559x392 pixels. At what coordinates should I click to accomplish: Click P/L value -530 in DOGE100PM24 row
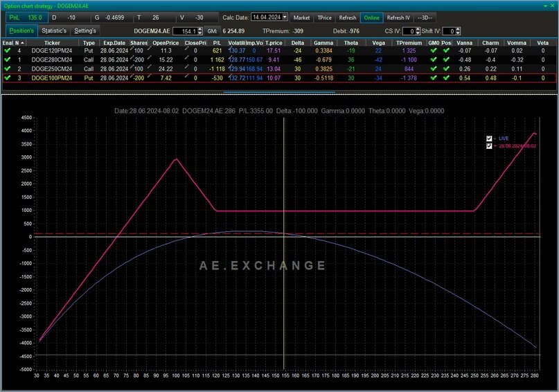click(x=217, y=78)
